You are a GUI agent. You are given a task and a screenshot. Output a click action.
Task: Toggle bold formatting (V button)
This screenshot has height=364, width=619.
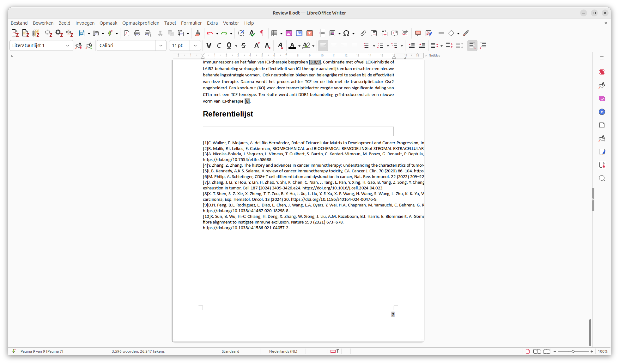209,45
